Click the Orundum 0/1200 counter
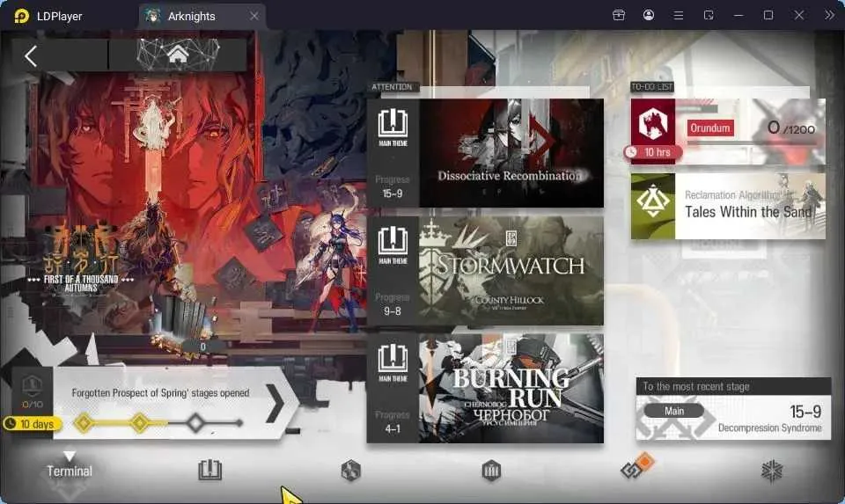 coord(791,128)
